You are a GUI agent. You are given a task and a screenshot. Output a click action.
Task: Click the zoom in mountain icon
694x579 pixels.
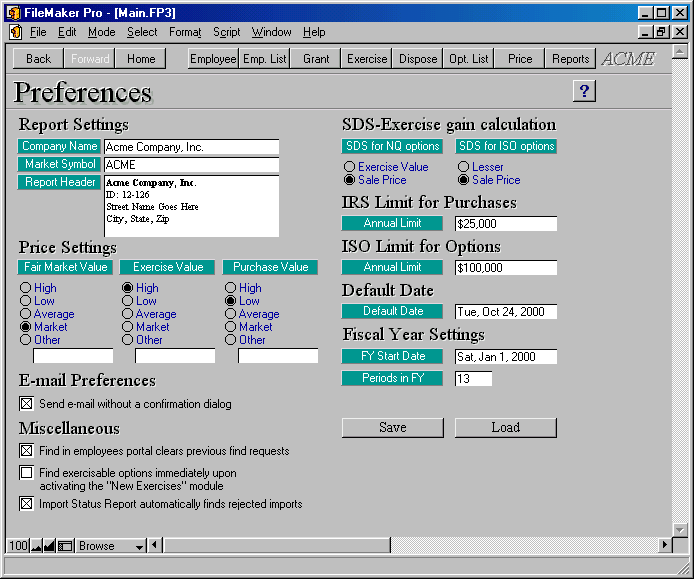[x=50, y=546]
